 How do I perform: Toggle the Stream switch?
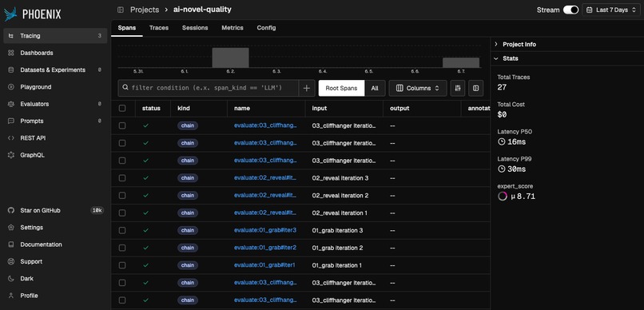click(x=570, y=10)
